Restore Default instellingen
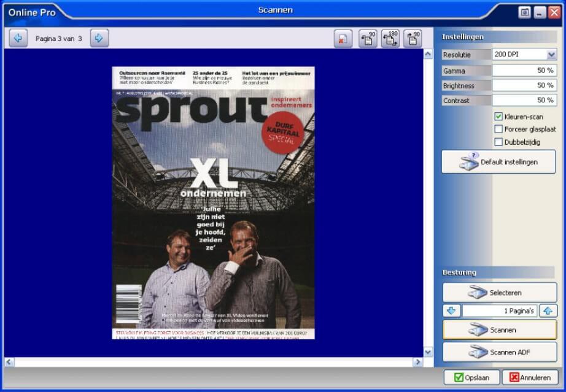The image size is (566, 392). pyautogui.click(x=498, y=162)
